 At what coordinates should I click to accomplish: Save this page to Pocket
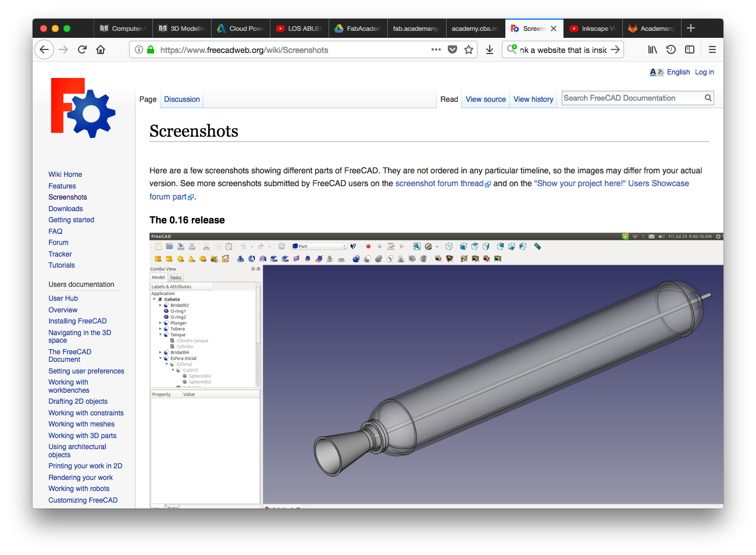pos(452,50)
